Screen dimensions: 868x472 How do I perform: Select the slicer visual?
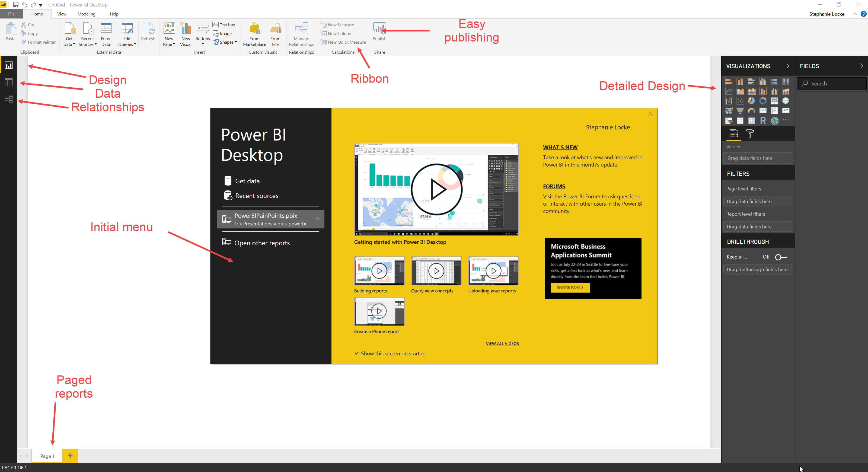tap(729, 121)
